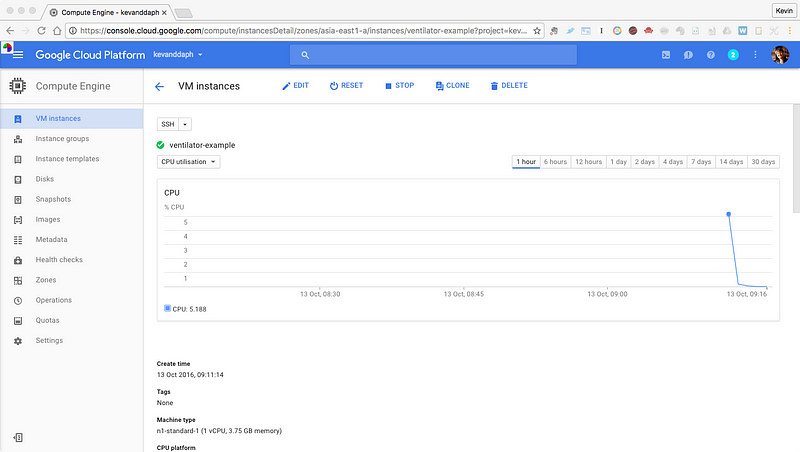Image resolution: width=800 pixels, height=452 pixels.
Task: Go back with the blue arrow icon
Action: pos(159,87)
